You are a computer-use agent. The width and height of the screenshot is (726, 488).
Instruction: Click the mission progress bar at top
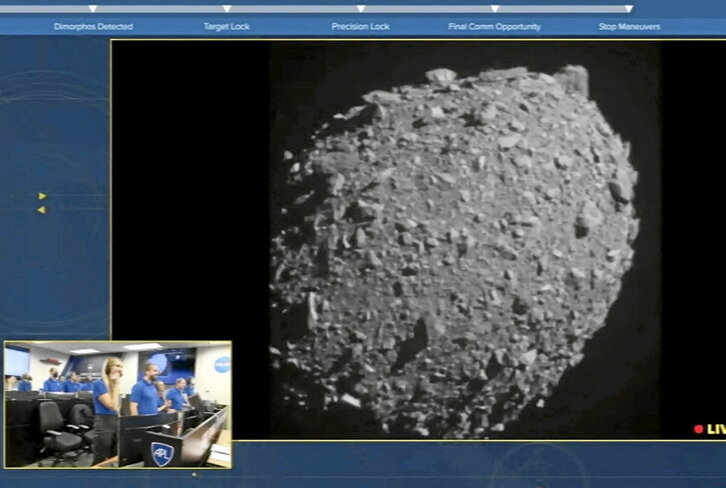click(316, 9)
